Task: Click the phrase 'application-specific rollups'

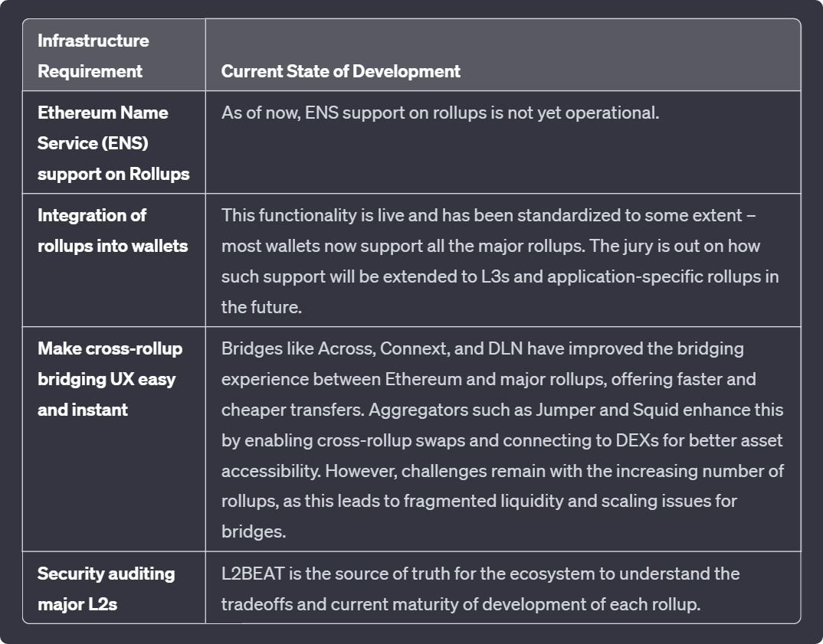Action: pyautogui.click(x=647, y=276)
